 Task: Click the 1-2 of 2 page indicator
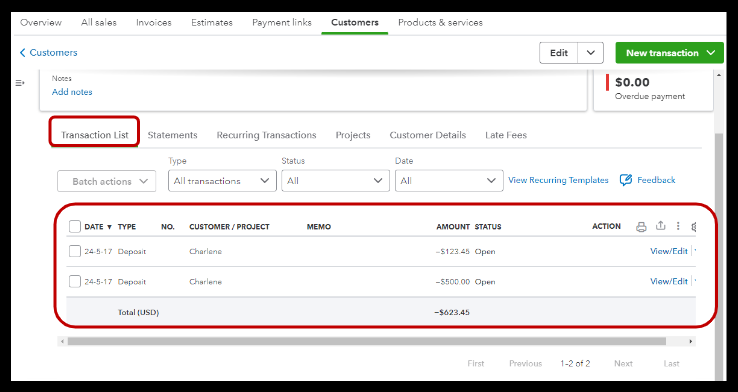point(575,363)
